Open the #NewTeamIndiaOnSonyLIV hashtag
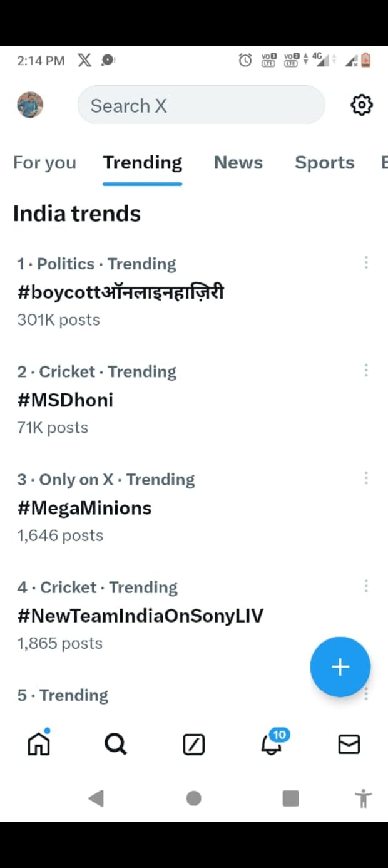The height and width of the screenshot is (868, 388). [x=140, y=616]
